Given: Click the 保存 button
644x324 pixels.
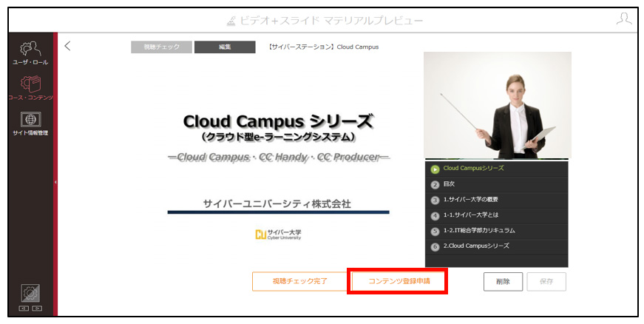Looking at the screenshot, I should pos(546,282).
